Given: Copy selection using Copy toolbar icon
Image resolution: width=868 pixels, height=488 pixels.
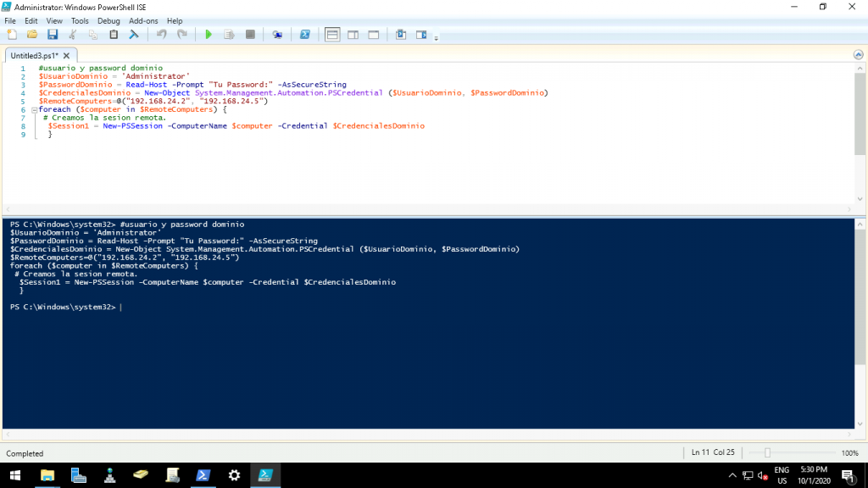Looking at the screenshot, I should pyautogui.click(x=93, y=35).
